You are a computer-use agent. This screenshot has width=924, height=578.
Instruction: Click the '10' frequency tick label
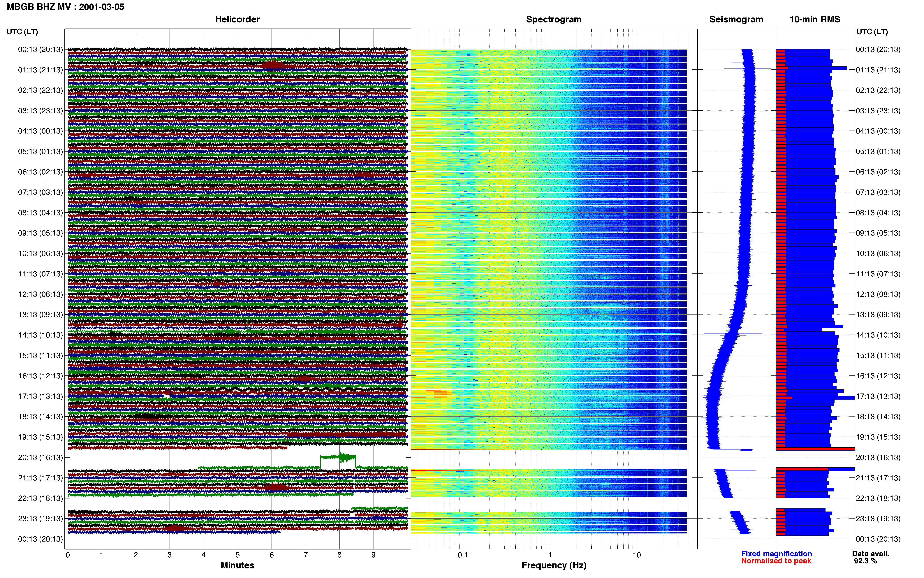coord(637,555)
